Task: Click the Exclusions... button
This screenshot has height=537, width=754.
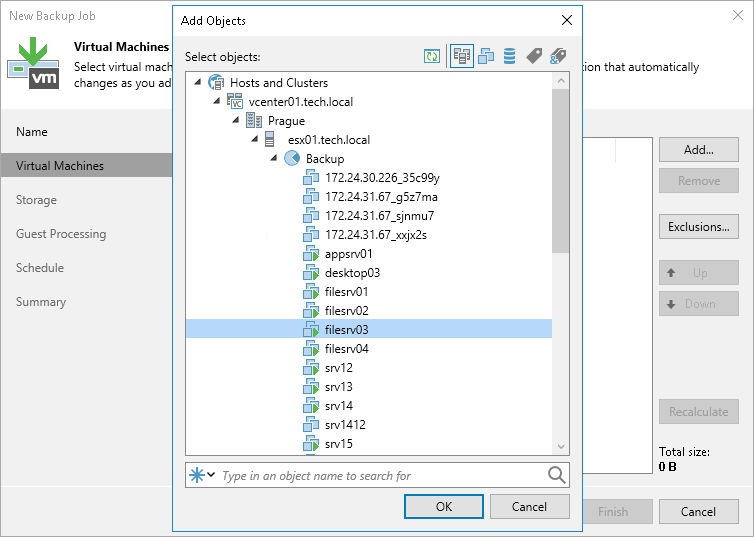Action: (699, 226)
